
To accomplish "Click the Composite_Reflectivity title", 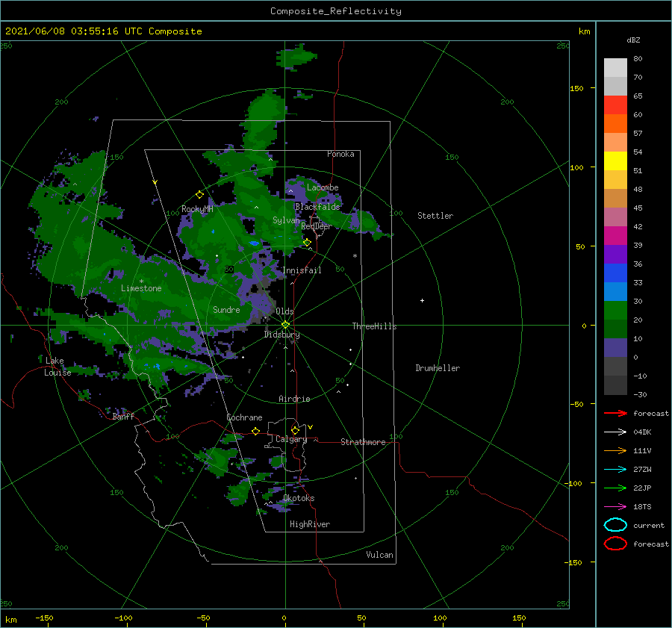I will tap(336, 11).
